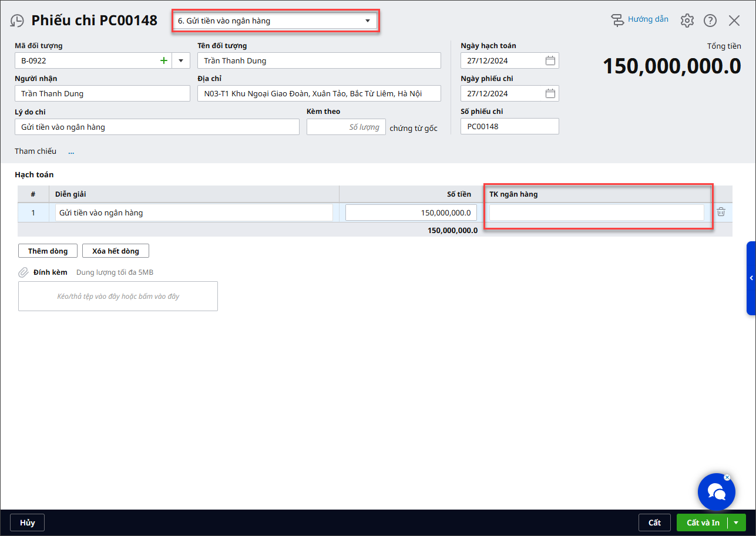The height and width of the screenshot is (536, 756).
Task: Expand the blue side panel handle
Action: [x=751, y=278]
